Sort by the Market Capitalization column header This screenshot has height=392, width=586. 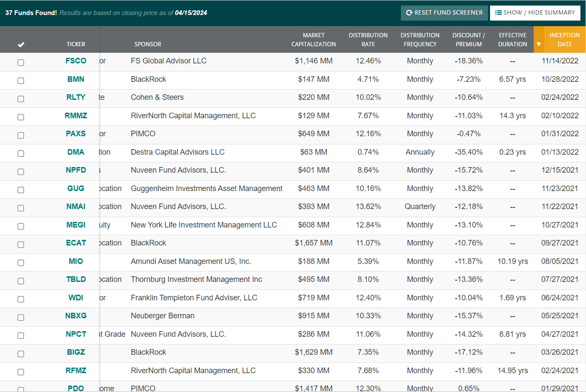314,39
